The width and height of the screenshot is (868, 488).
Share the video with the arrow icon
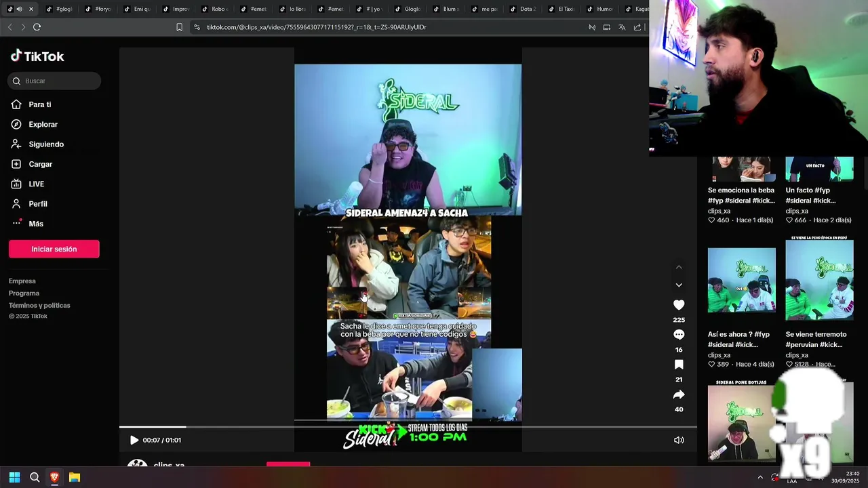click(x=679, y=394)
